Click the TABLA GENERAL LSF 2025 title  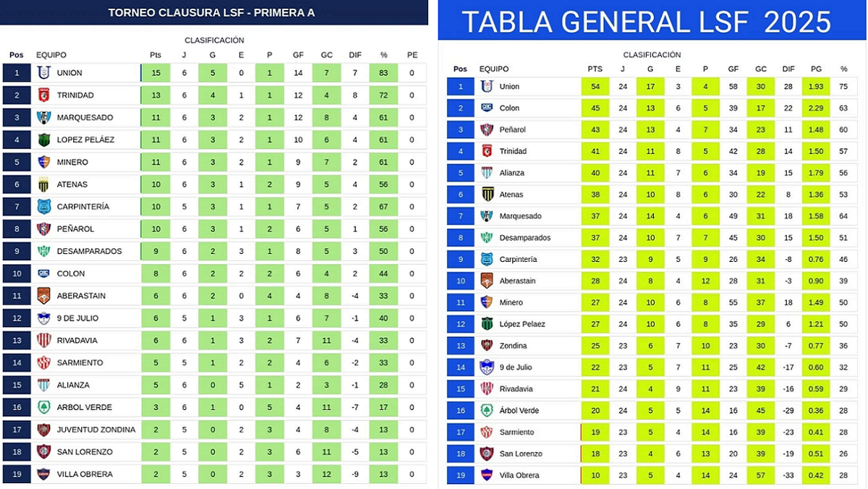[x=646, y=22]
